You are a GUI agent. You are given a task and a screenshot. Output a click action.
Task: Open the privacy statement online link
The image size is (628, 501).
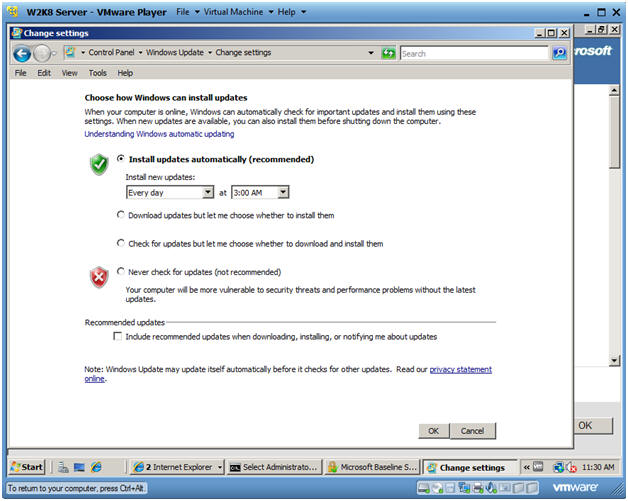tap(461, 369)
